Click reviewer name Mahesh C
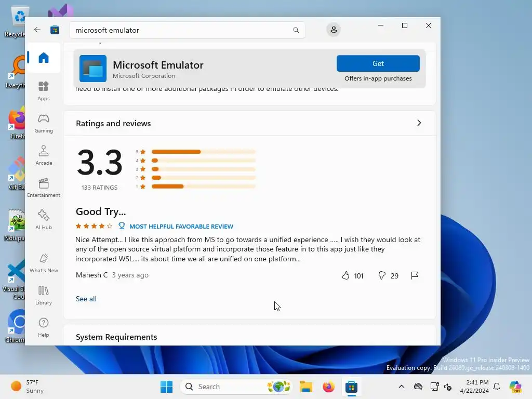 91,275
